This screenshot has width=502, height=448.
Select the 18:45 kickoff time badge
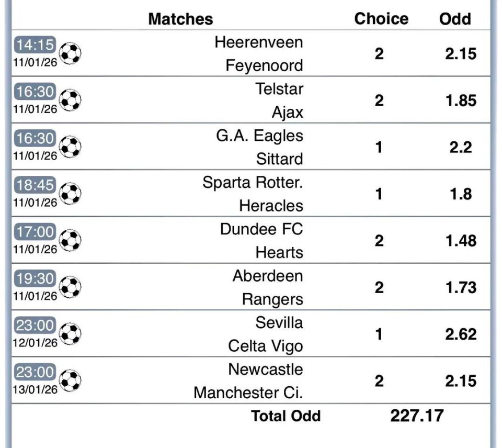click(x=35, y=185)
